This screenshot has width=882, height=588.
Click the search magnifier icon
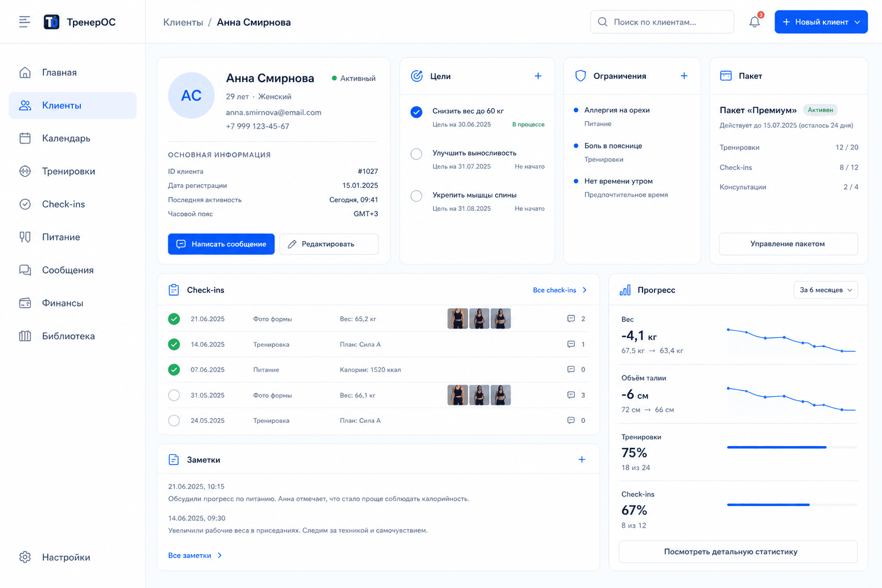point(602,22)
